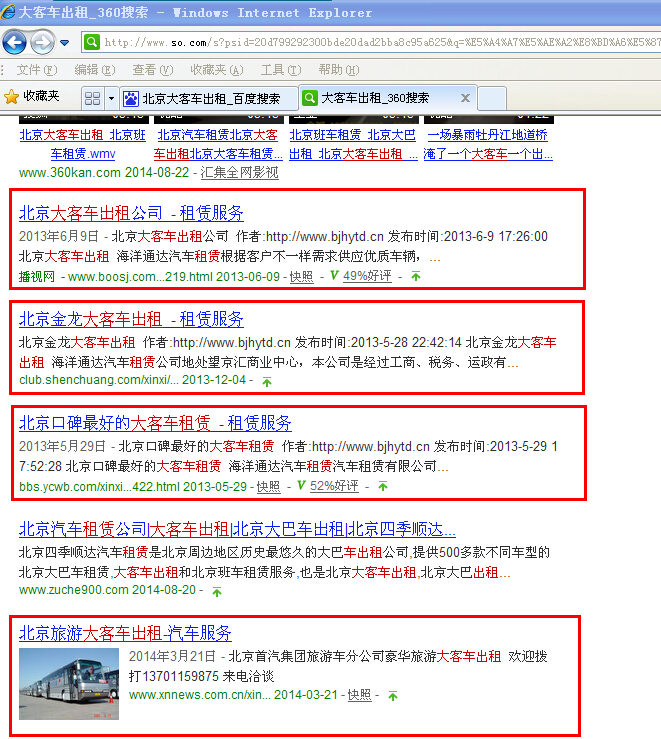Open result 北京旅游大客车出租-汽车服务

125,633
